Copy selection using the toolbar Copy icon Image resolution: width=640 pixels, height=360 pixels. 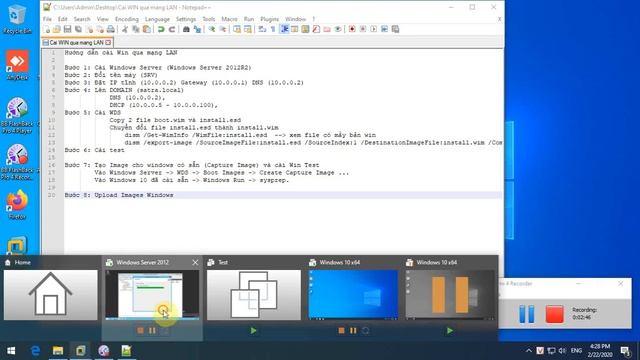point(136,29)
